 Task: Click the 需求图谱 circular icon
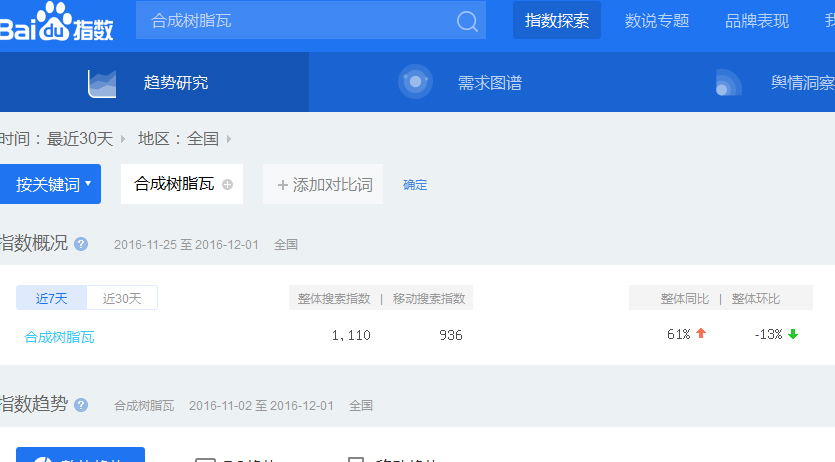point(415,82)
